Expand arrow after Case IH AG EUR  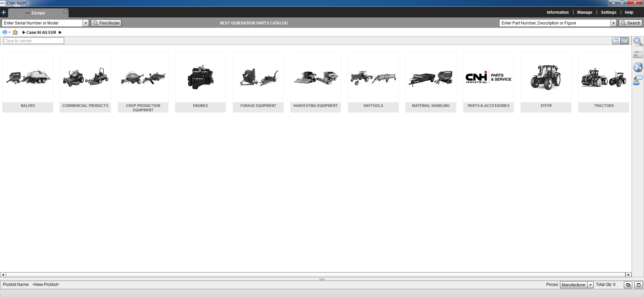[60, 33]
